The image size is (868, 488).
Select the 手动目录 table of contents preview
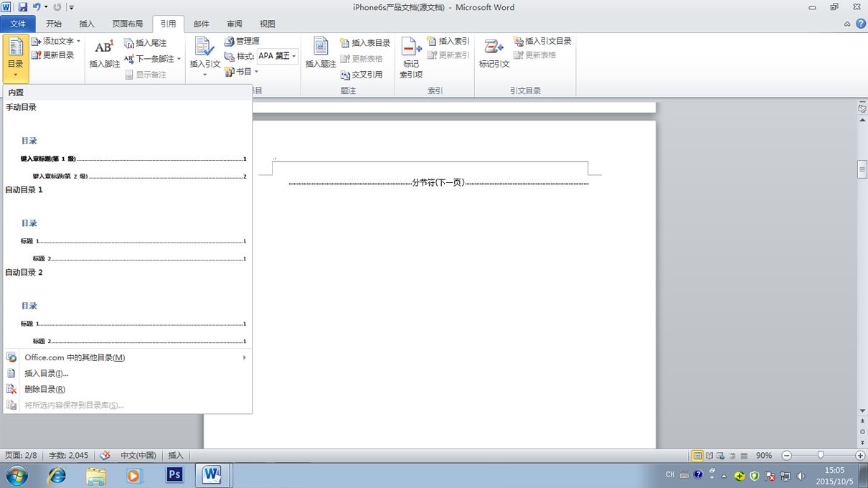coord(128,141)
